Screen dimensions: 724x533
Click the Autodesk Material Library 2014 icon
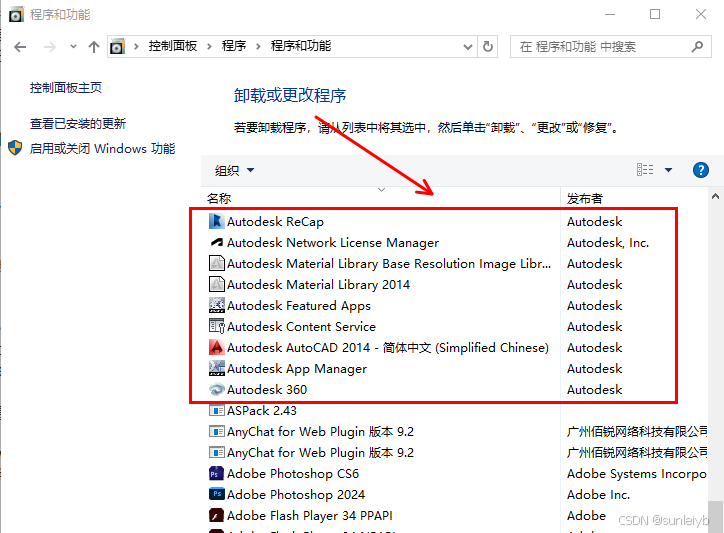pyautogui.click(x=217, y=285)
